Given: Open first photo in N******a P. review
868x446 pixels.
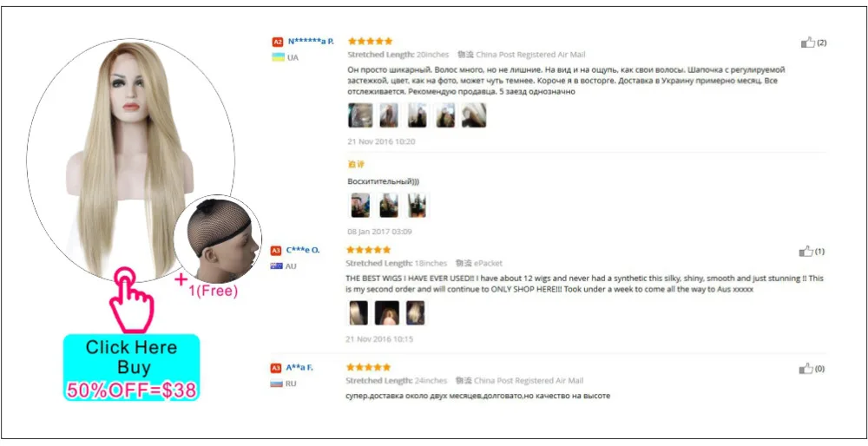Looking at the screenshot, I should pos(360,115).
